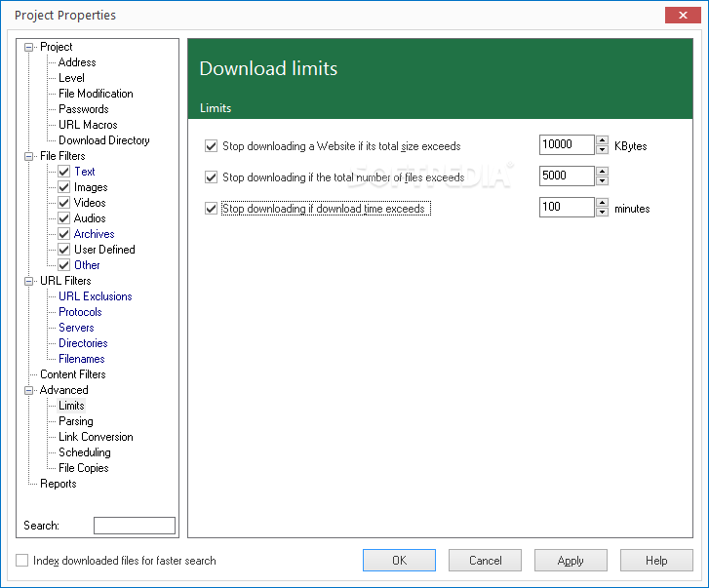The width and height of the screenshot is (709, 588).
Task: Select the Archives filter tree item
Action: [x=94, y=234]
